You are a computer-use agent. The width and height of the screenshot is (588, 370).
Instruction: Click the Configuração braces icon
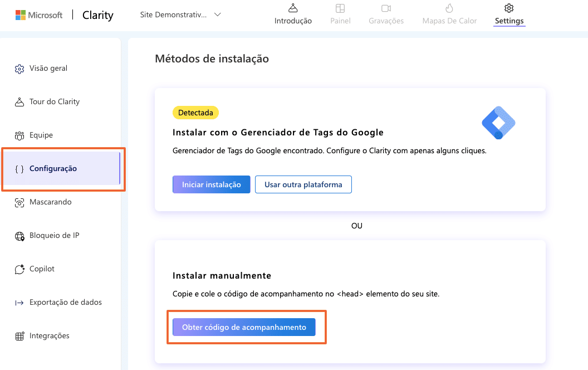click(19, 169)
